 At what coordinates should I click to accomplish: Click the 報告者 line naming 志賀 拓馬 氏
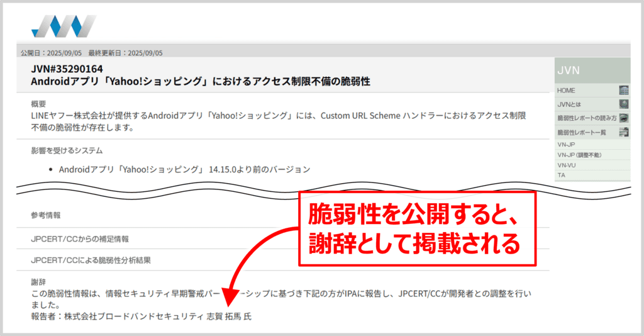coord(142,316)
